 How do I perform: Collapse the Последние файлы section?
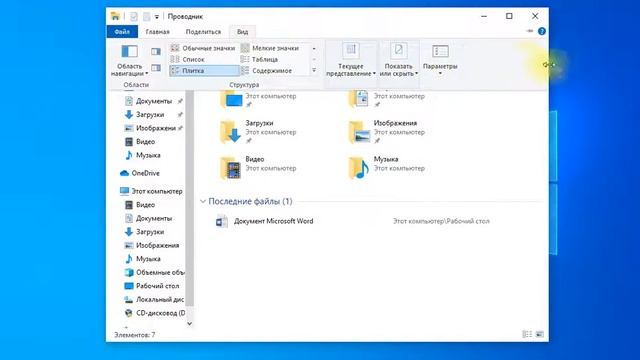[203, 201]
